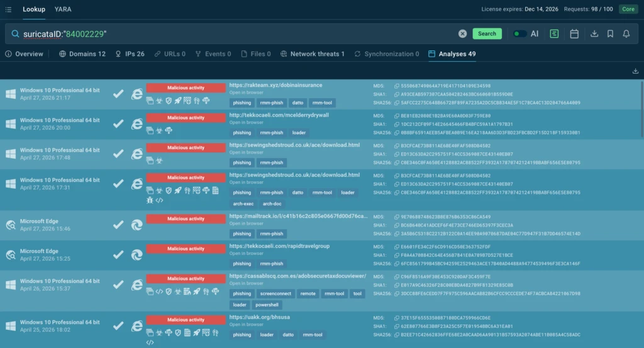Select the arch-doc tag
The width and height of the screenshot is (644, 348).
[272, 204]
